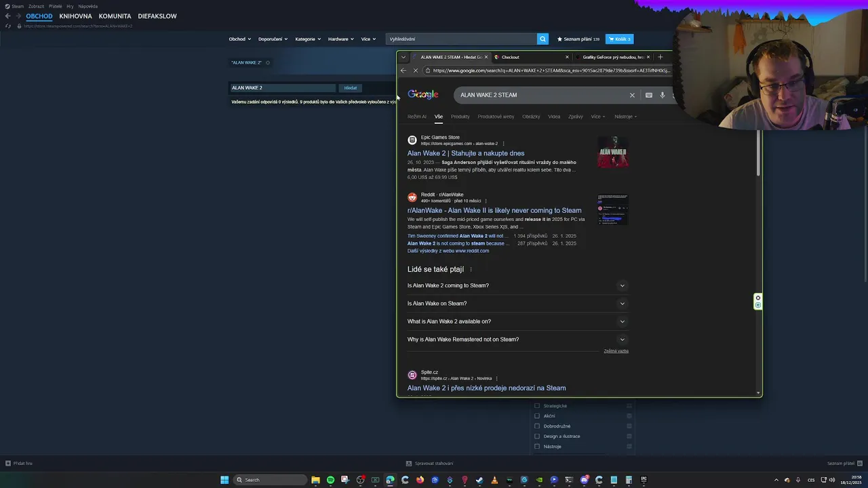Open Epic Games launcher from the taskbar
Screen dimensions: 868x488
pyautogui.click(x=644, y=480)
